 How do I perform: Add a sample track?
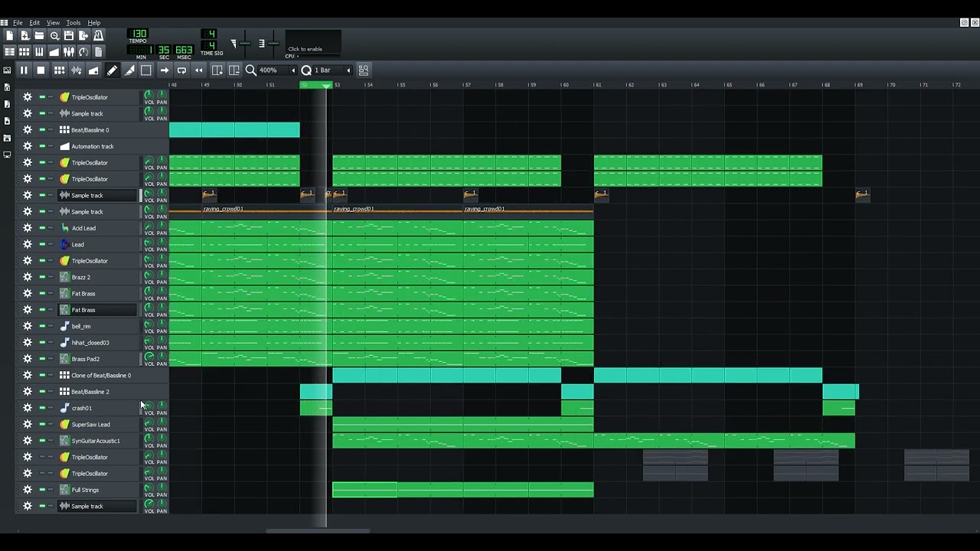tap(77, 70)
